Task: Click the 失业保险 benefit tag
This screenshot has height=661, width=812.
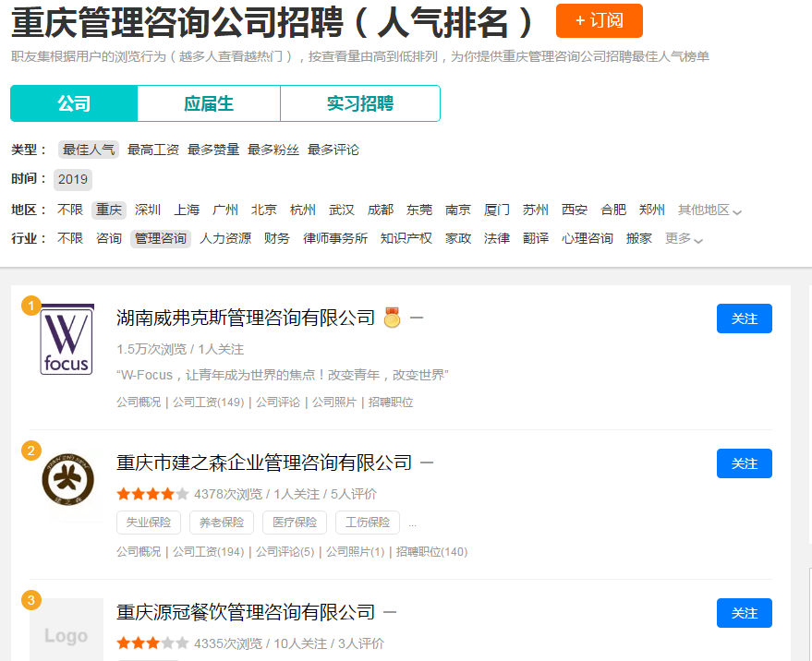Action: [x=149, y=523]
